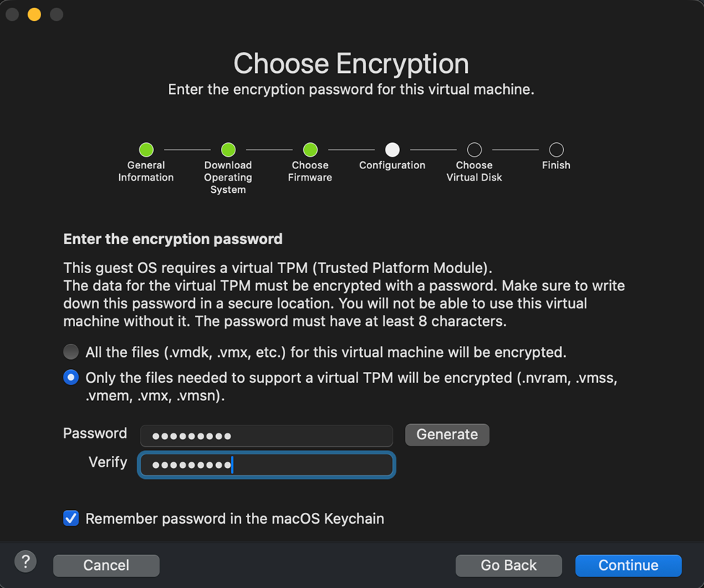
Task: Click the Finish step circle
Action: [556, 150]
